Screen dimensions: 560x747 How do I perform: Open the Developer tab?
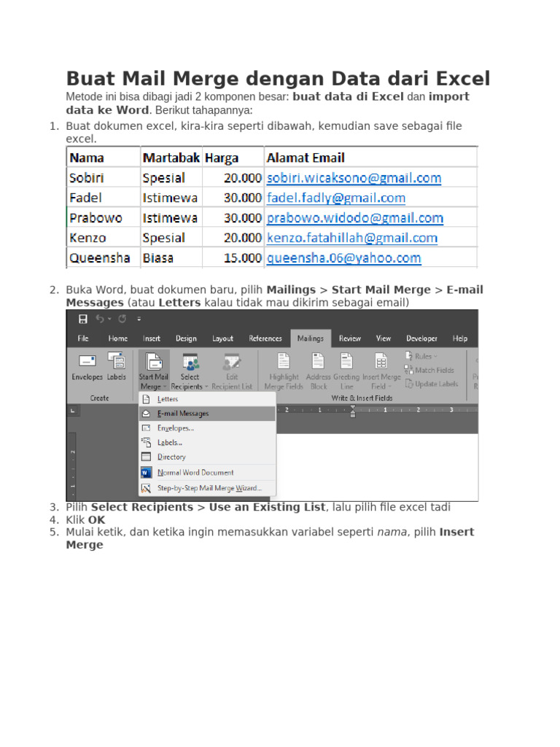tap(421, 338)
